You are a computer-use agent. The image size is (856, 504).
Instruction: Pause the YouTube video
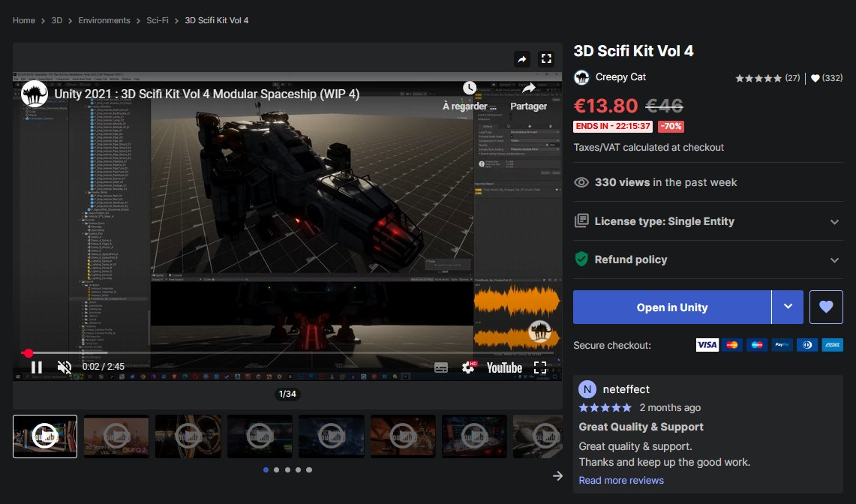37,367
